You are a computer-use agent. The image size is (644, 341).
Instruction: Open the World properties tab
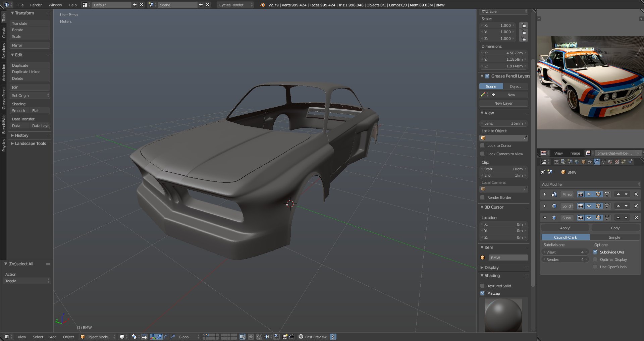[x=577, y=162]
